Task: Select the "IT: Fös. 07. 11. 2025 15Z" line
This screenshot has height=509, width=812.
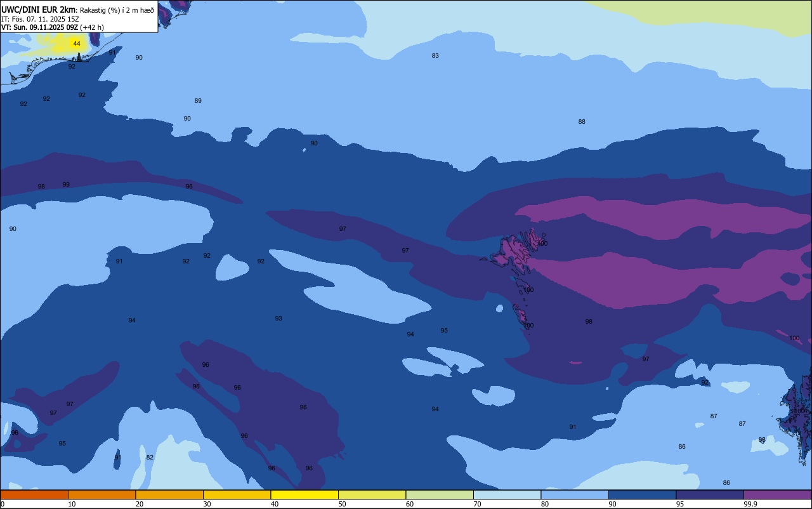Action: pos(40,19)
